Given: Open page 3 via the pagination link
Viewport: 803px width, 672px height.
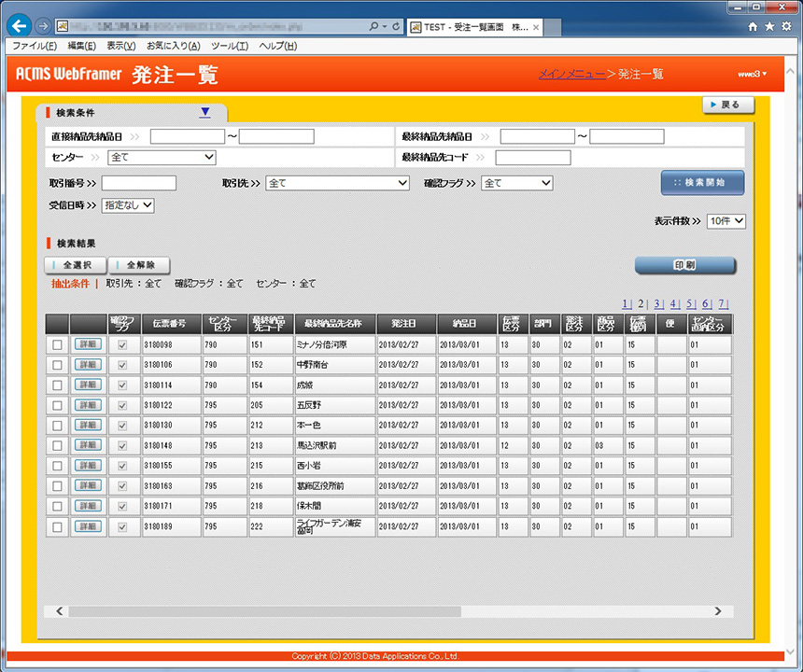Looking at the screenshot, I should pos(655,304).
